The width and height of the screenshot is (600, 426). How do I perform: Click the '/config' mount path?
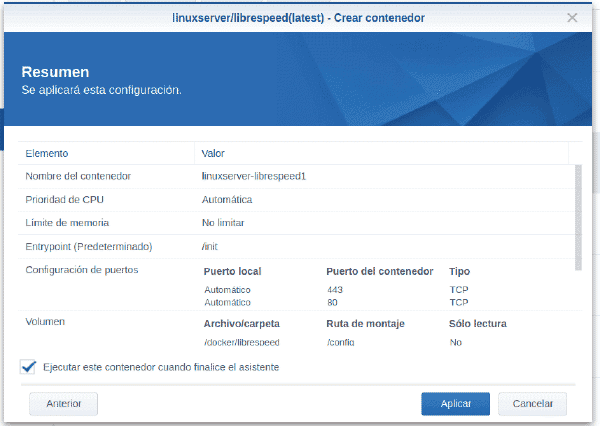coord(341,342)
